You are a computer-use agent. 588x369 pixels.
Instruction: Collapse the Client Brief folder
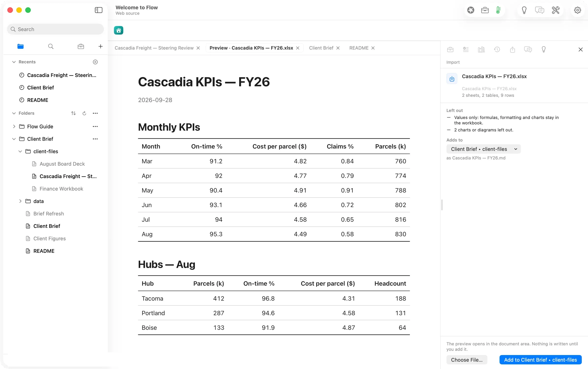click(14, 139)
